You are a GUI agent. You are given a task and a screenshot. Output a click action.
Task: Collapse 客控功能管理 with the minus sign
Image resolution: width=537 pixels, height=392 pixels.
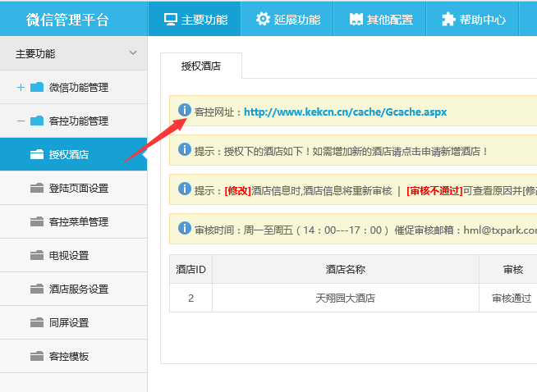point(21,121)
